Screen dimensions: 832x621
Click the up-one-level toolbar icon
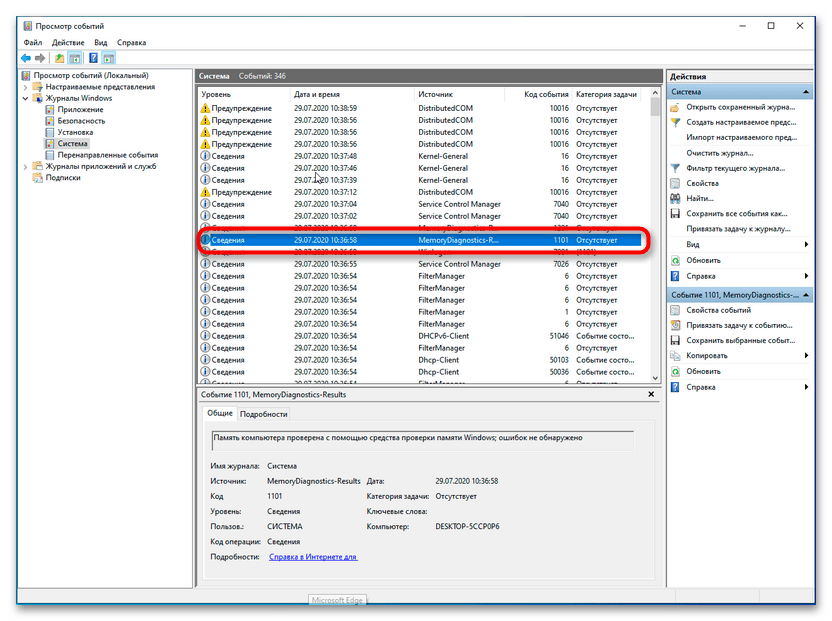tap(60, 58)
